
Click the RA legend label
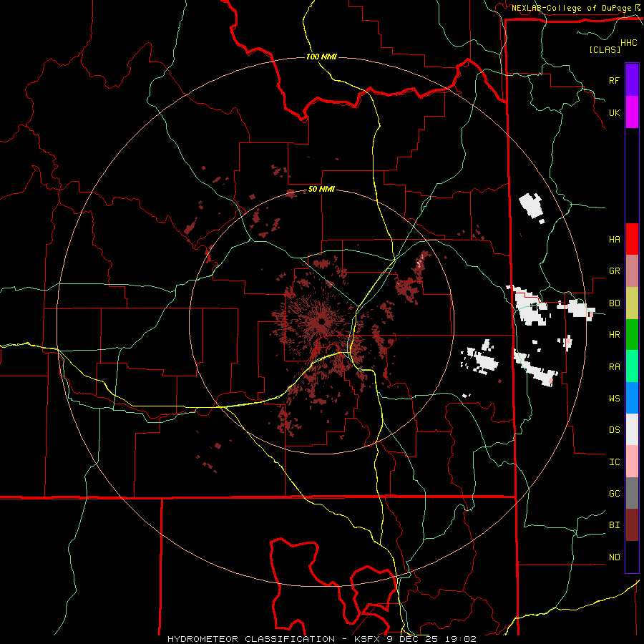click(615, 367)
